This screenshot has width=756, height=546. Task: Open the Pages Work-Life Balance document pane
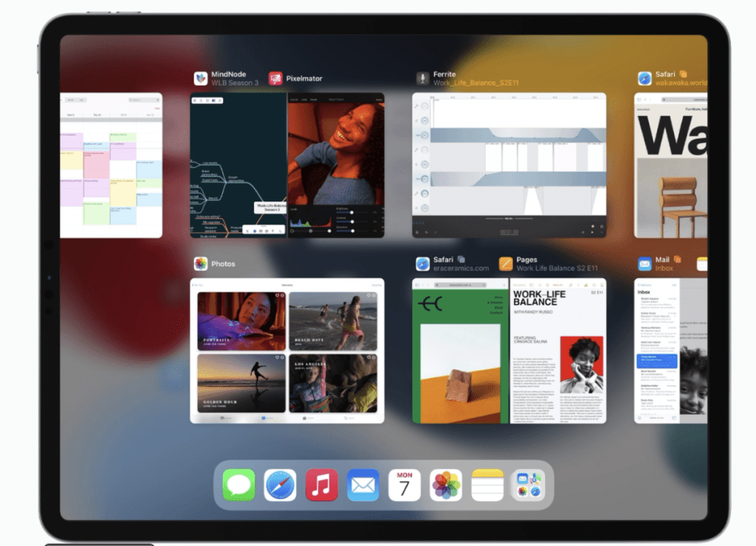(x=557, y=350)
